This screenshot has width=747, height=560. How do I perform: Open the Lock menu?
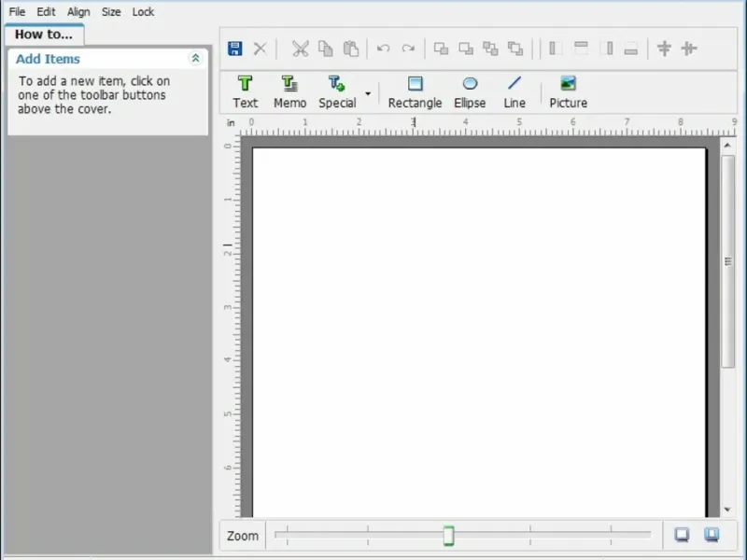pos(143,12)
